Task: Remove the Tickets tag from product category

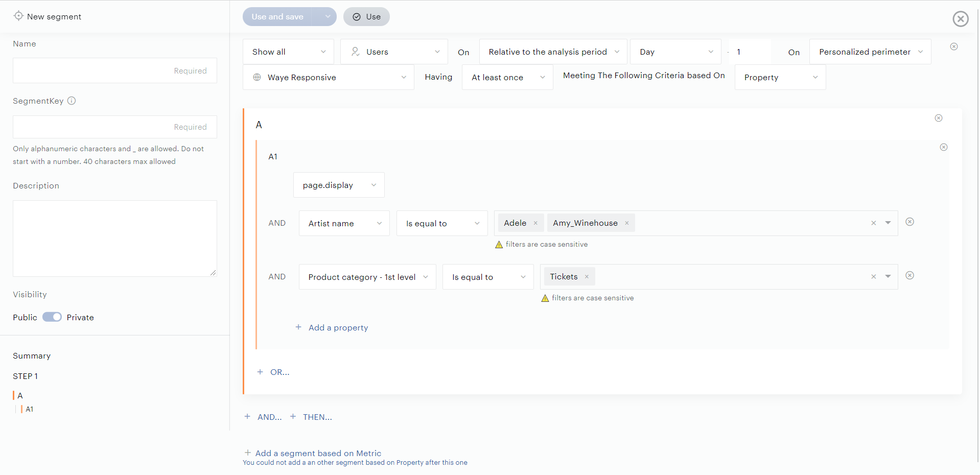Action: pyautogui.click(x=587, y=277)
